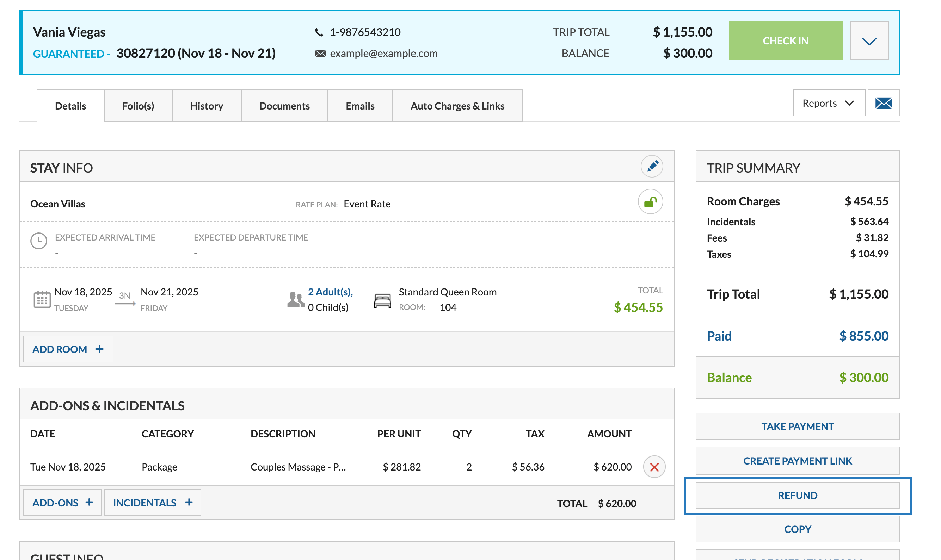This screenshot has height=560, width=941.
Task: Click the calendar icon next to Nov 18
Action: 42,300
